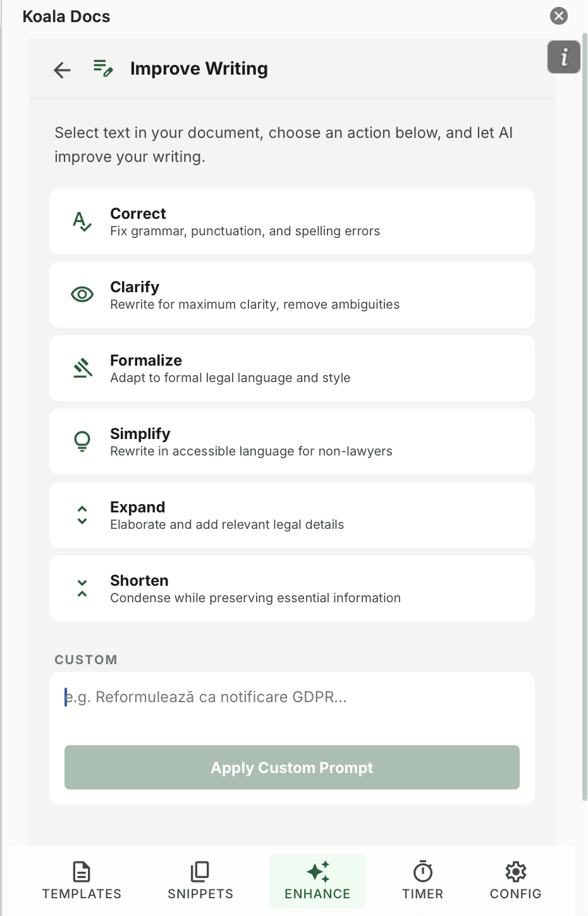The height and width of the screenshot is (916, 588).
Task: Open the info panel icon
Action: [563, 56]
